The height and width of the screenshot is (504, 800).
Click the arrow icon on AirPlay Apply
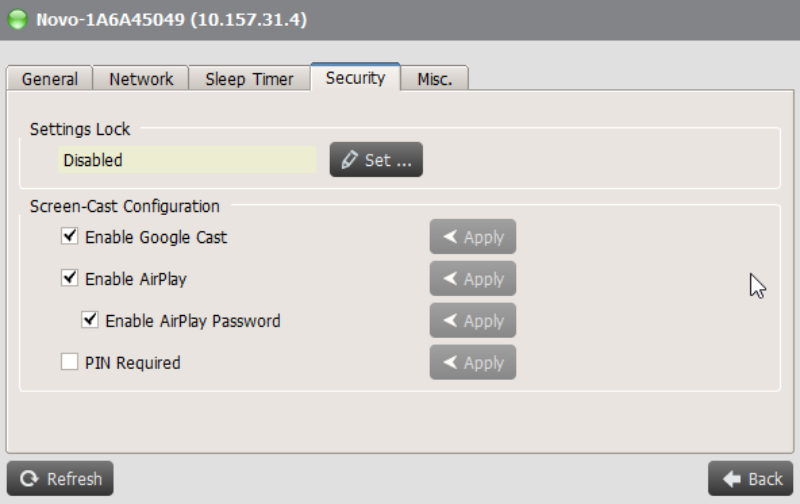(450, 278)
